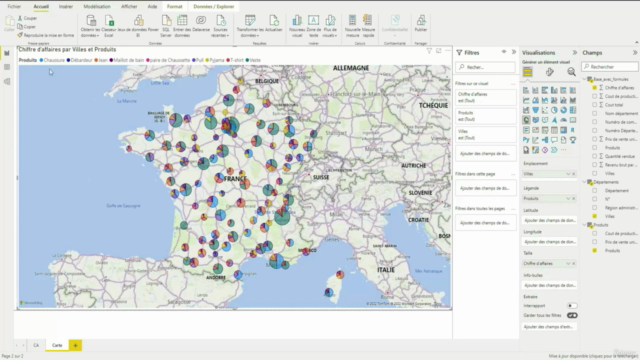Open the Format visual paintbrush tab
The height and width of the screenshot is (360, 640).
[x=550, y=72]
